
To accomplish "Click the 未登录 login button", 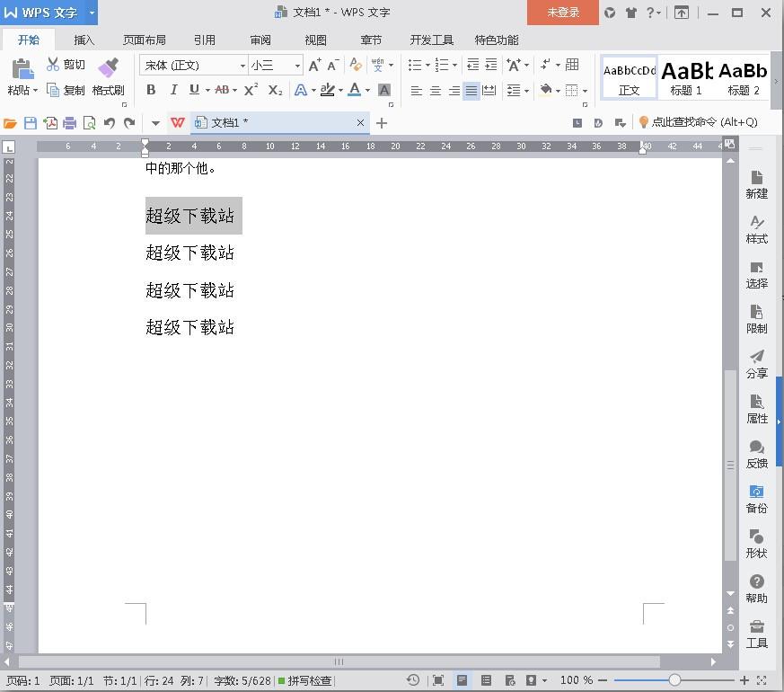I will [x=562, y=13].
